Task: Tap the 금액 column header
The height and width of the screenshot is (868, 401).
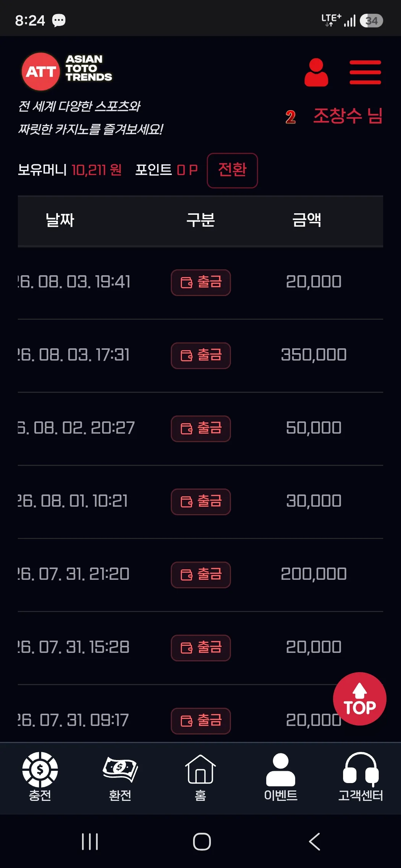Action: coord(307,220)
